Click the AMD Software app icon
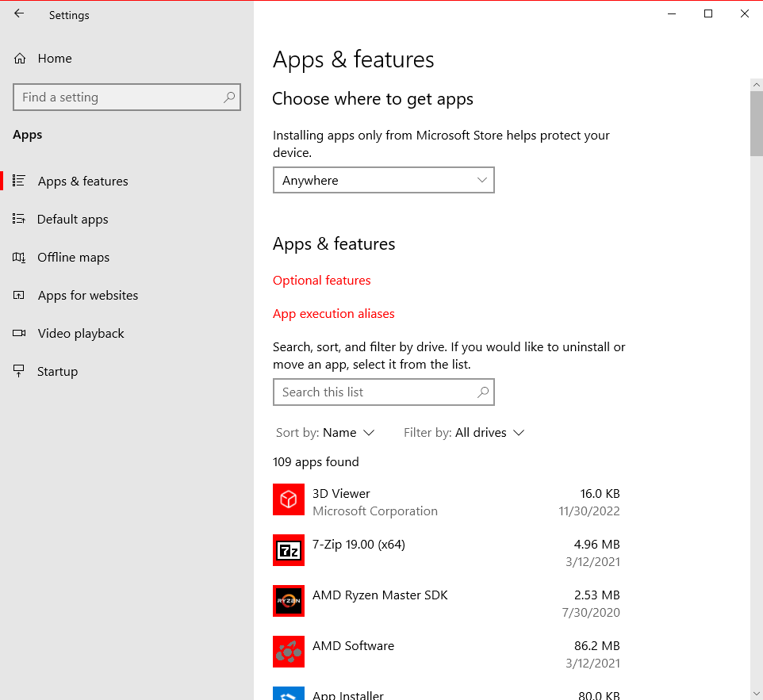 289,652
